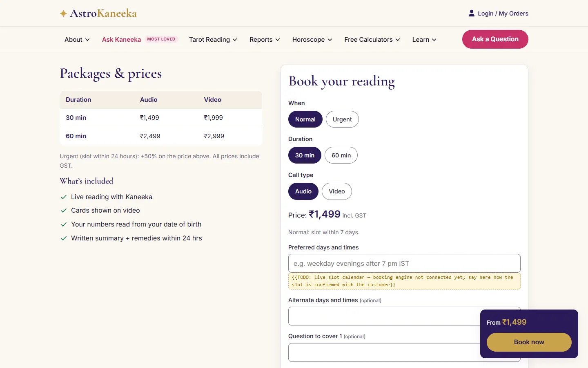588x368 pixels.
Task: Click the user profile icon beside Login
Action: [x=472, y=13]
